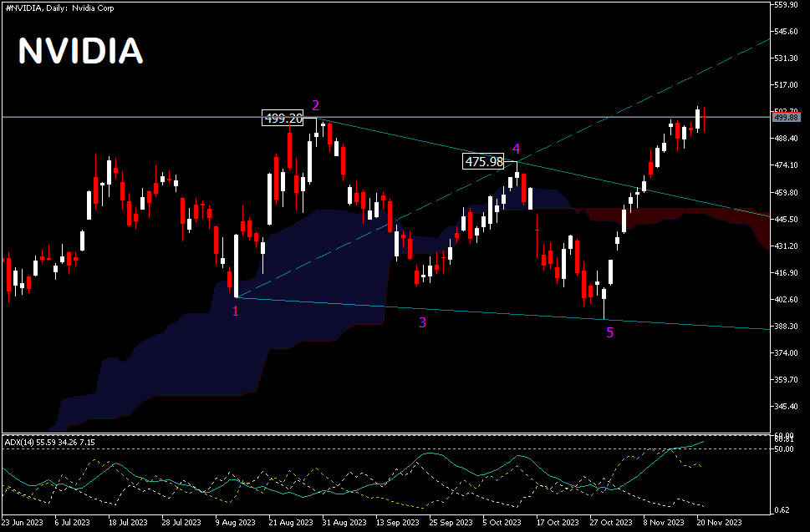Click the 345.40 value on price axis
The image size is (810, 532).
788,407
